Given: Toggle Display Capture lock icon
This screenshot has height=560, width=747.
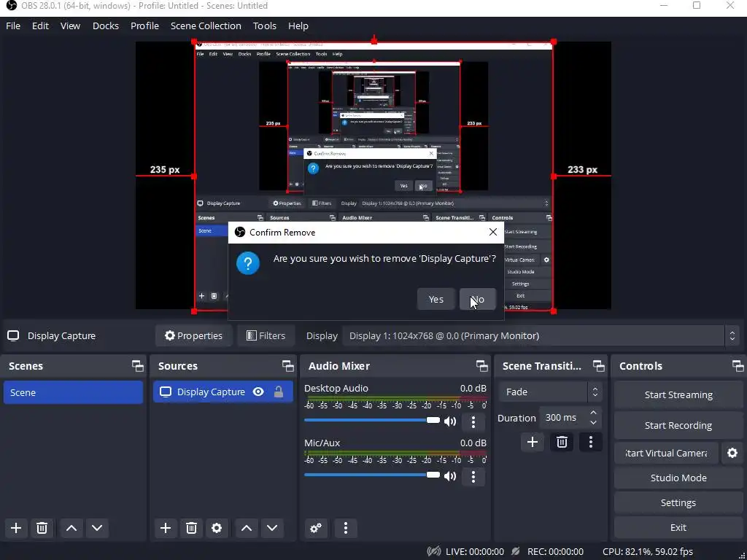Looking at the screenshot, I should coord(279,392).
